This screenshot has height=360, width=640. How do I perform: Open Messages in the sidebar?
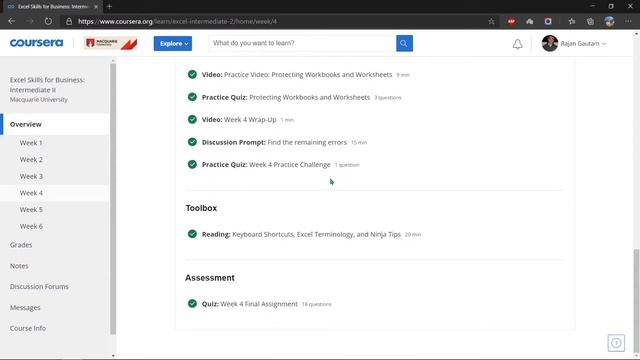(25, 307)
